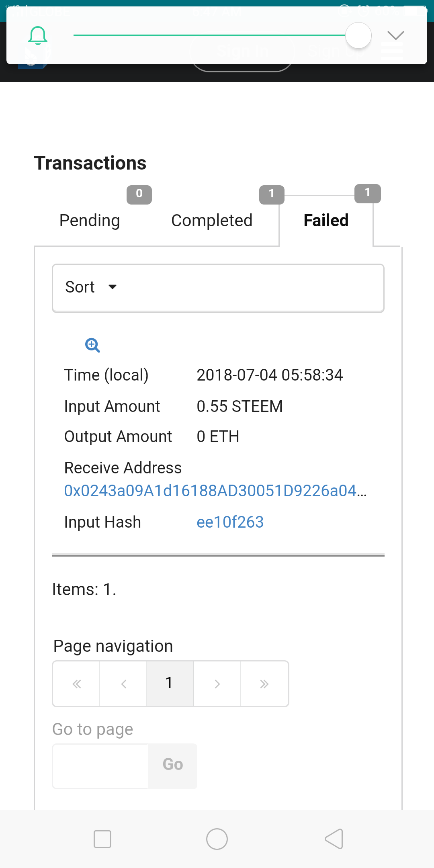Focus the Go to page input field
Screen dimensions: 434x868
(100, 766)
